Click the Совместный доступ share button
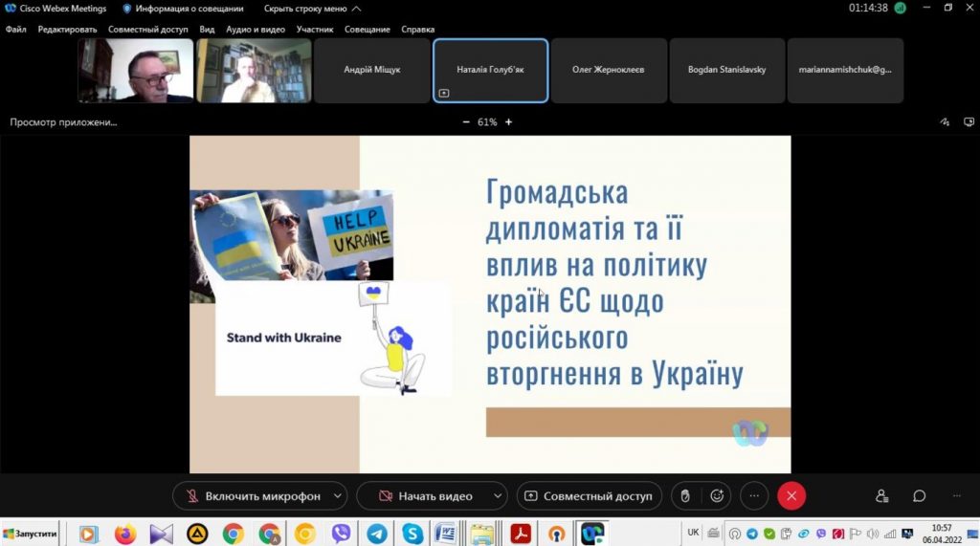The image size is (980, 546). tap(589, 496)
